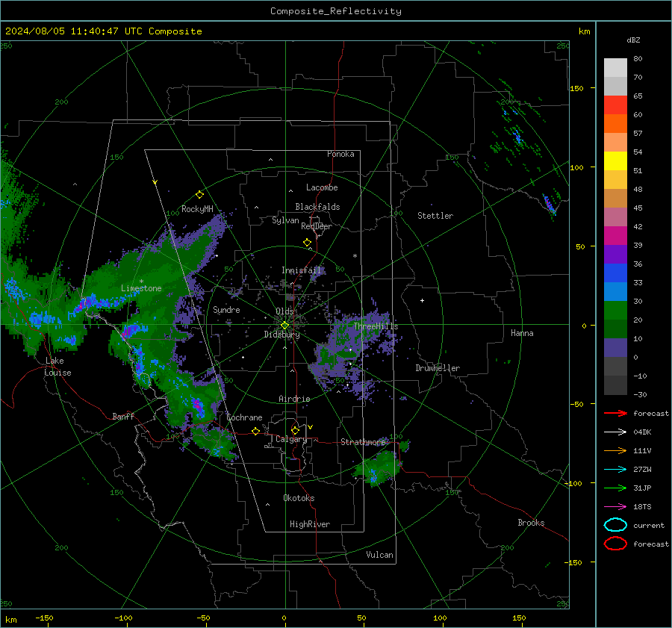Pick the slate-purple 0-10 dBZ swatch

click(615, 348)
